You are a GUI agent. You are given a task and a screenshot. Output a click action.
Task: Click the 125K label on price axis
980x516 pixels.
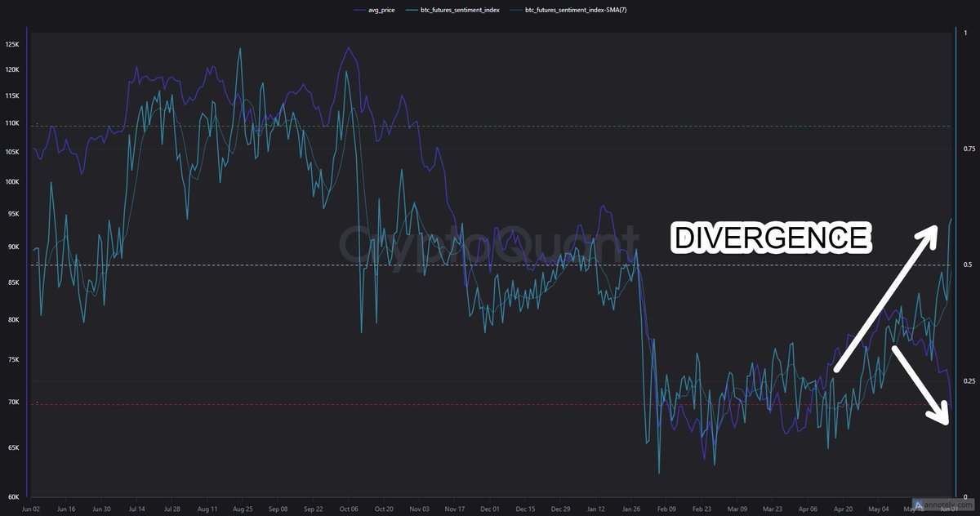[11, 43]
